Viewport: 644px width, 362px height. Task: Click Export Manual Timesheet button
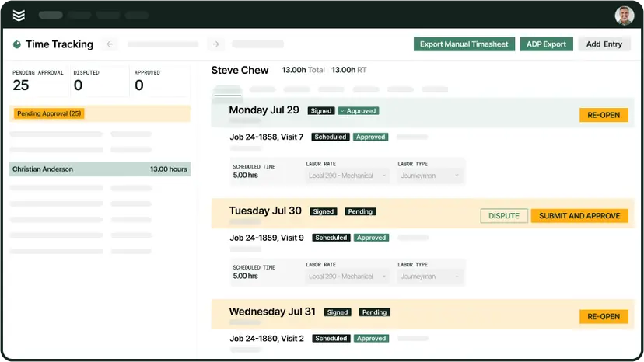464,44
